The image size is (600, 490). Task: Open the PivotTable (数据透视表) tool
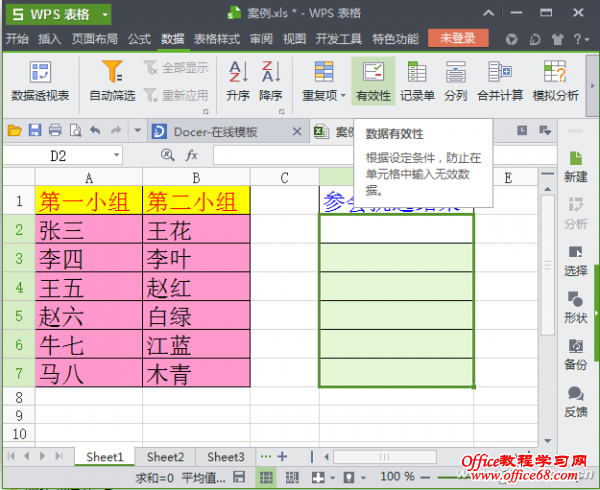pyautogui.click(x=40, y=82)
